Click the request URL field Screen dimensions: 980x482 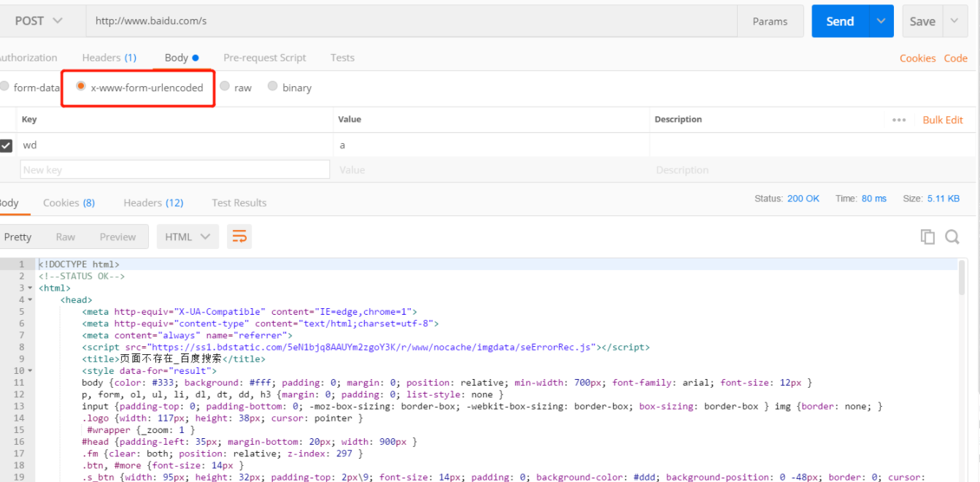tap(412, 21)
